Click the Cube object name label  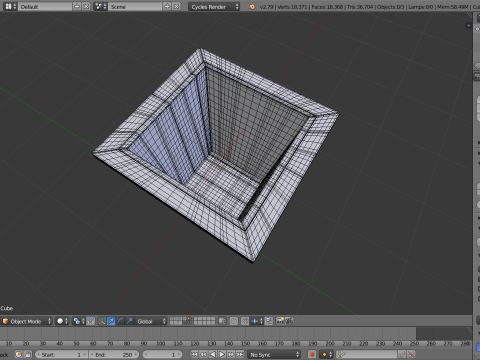(7, 308)
